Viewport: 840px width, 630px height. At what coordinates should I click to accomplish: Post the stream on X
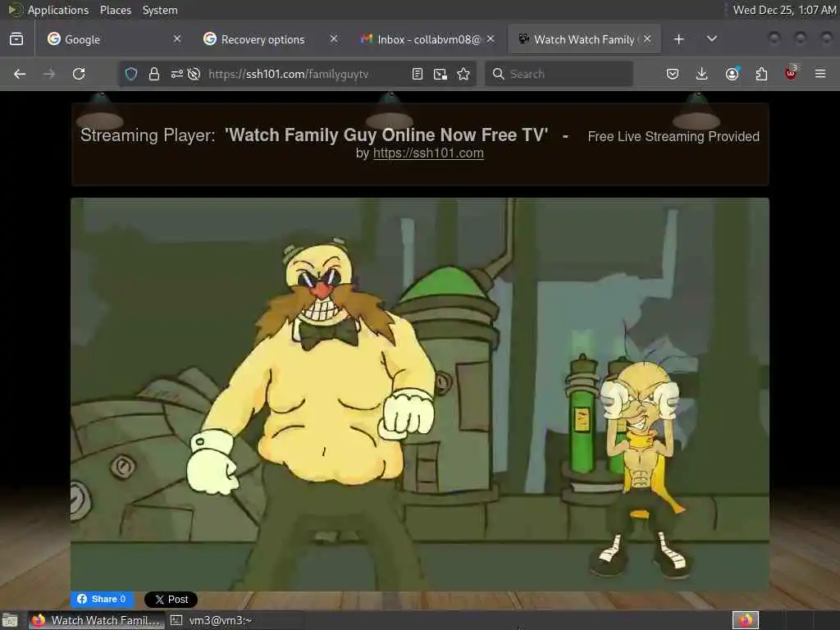tap(171, 600)
